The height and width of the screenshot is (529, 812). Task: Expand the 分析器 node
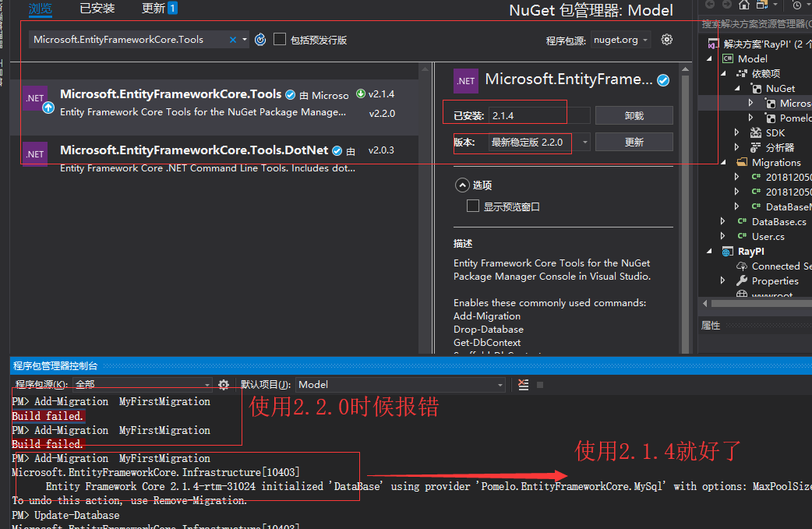tap(737, 147)
